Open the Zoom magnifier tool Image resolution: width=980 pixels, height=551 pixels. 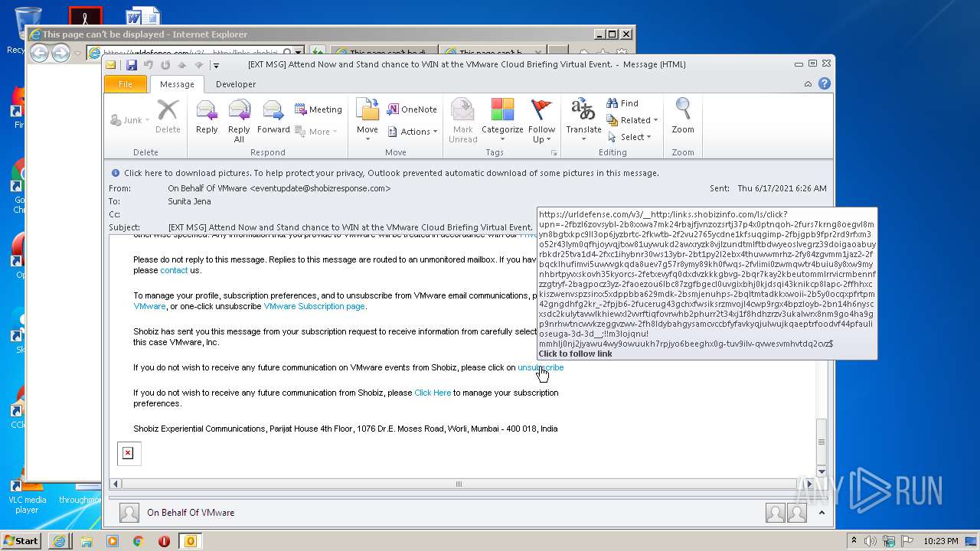[x=683, y=116]
